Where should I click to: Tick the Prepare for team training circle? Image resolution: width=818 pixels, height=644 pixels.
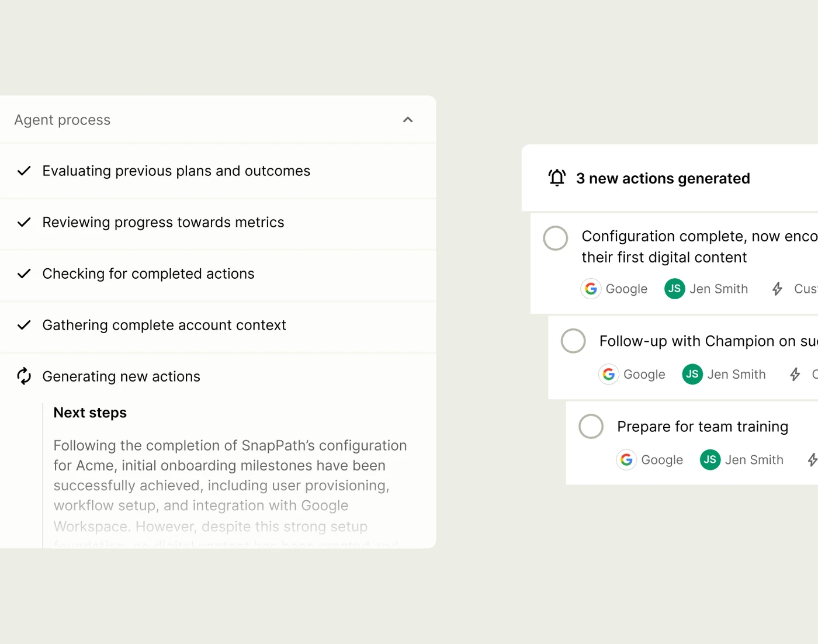point(591,427)
